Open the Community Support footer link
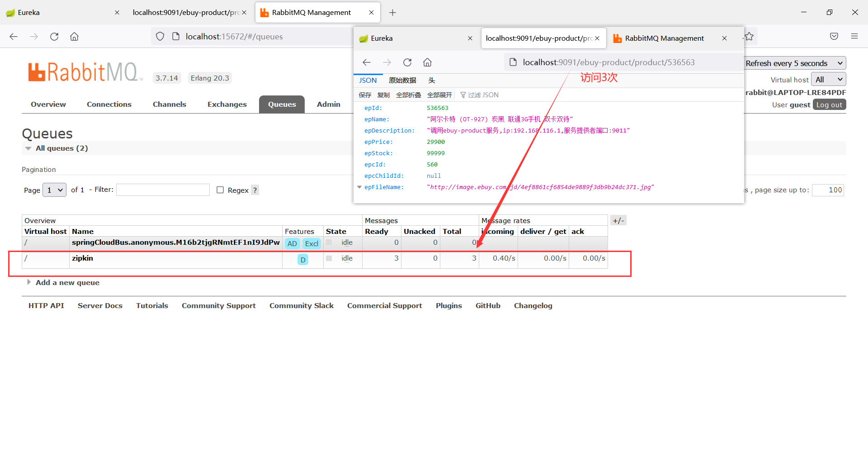 [219, 306]
